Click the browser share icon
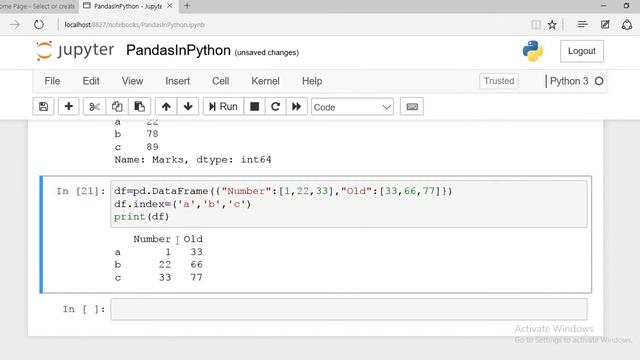640x360 pixels. (x=627, y=25)
